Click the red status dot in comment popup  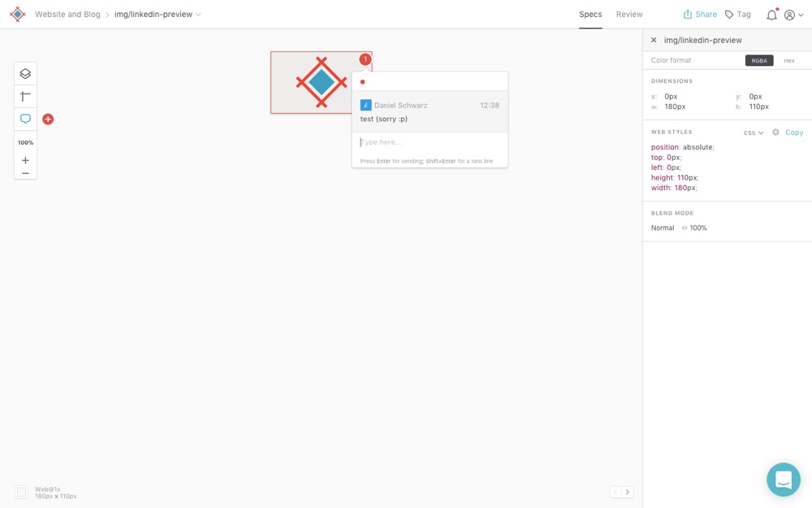362,82
